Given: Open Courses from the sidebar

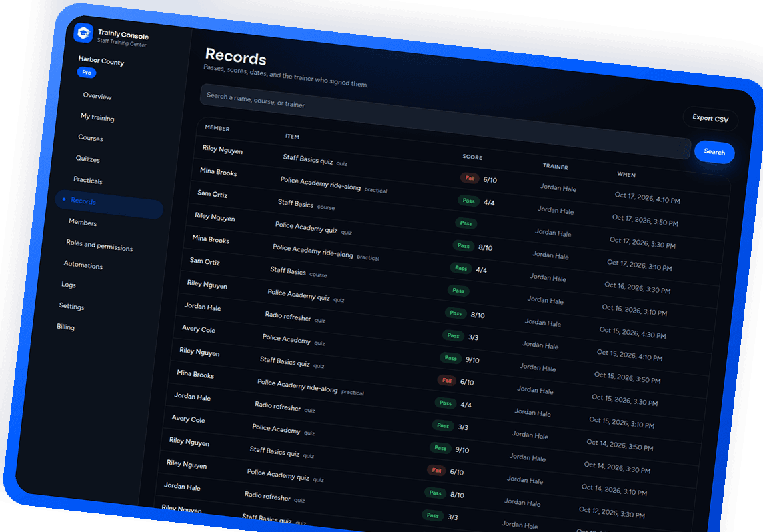Looking at the screenshot, I should click(x=91, y=137).
